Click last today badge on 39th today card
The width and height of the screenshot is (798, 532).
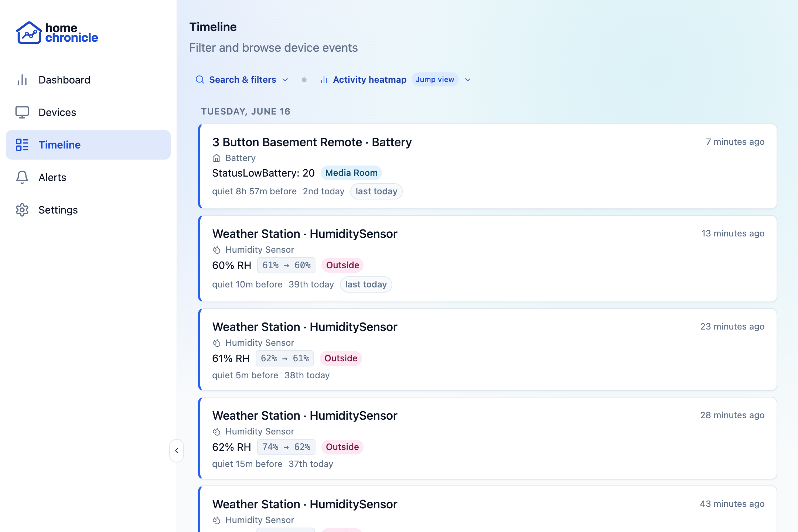click(366, 284)
